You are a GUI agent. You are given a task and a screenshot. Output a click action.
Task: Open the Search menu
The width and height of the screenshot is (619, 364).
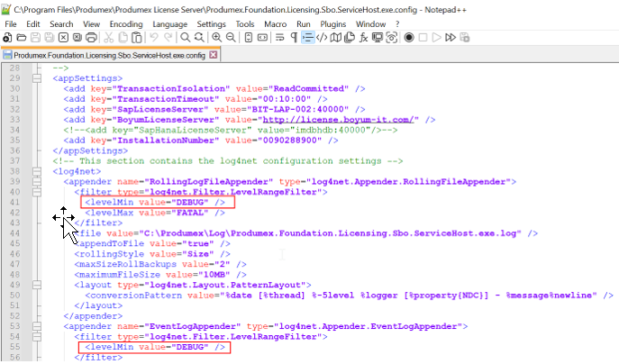pyautogui.click(x=61, y=24)
